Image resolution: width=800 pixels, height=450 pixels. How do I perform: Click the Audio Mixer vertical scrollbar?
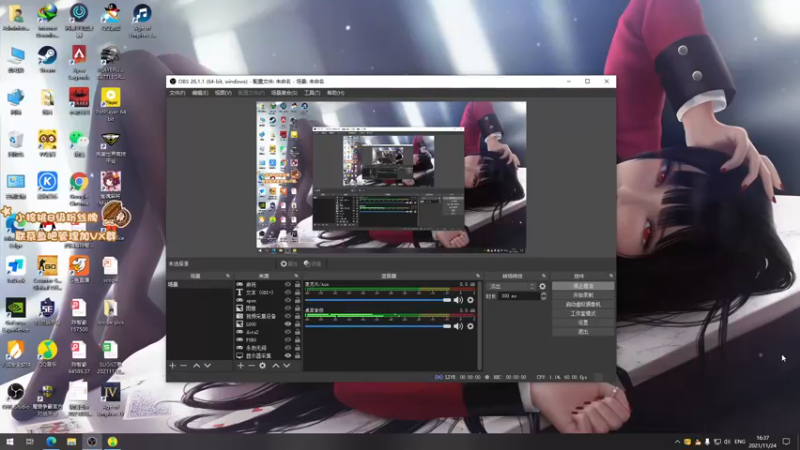coord(480,325)
